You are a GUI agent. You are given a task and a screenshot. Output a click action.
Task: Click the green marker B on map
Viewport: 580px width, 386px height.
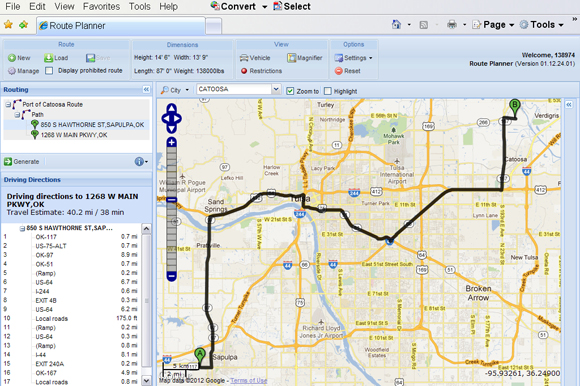pyautogui.click(x=515, y=105)
